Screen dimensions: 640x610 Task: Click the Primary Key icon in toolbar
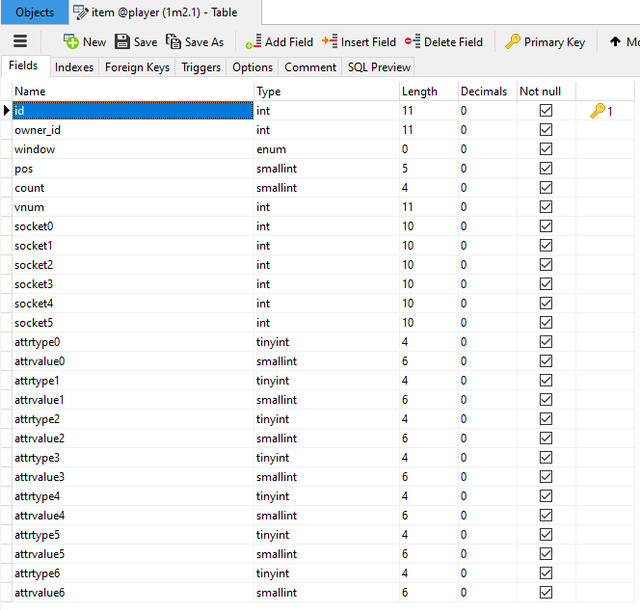pos(513,41)
